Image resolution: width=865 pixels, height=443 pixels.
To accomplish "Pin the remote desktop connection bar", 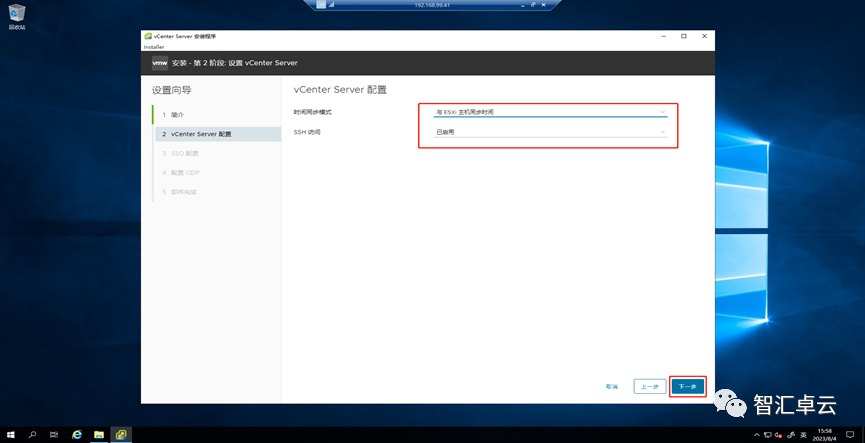I will 321,4.
